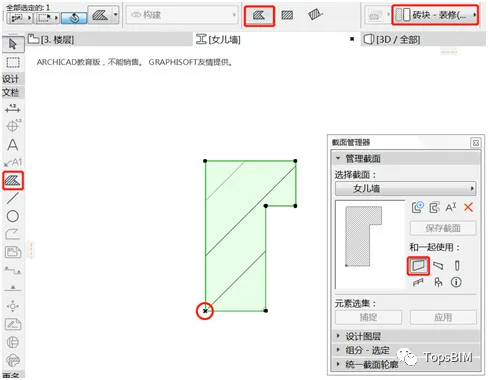Image resolution: width=488 pixels, height=380 pixels.
Task: Select the Drawing tool
Action: coord(13,252)
